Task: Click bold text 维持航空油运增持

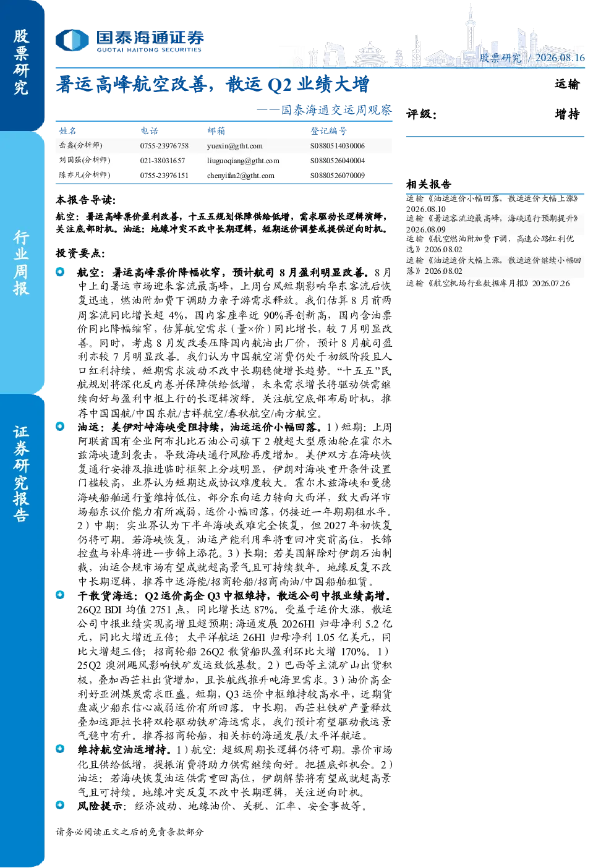Action: point(124,750)
